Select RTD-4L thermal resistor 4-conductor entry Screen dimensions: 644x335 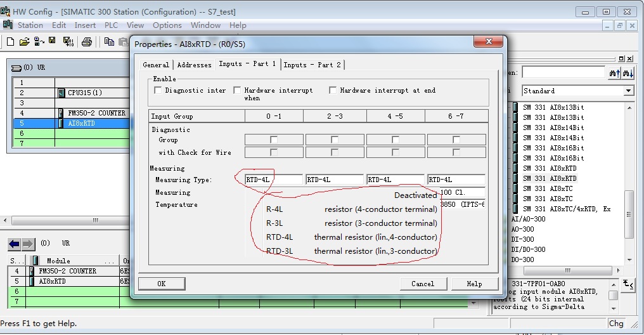[352, 237]
